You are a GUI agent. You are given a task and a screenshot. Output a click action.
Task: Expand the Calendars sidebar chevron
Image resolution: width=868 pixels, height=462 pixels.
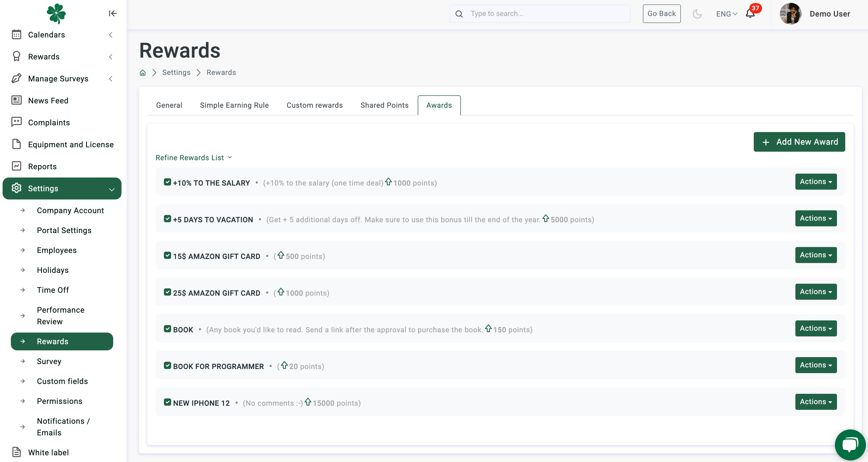[111, 35]
